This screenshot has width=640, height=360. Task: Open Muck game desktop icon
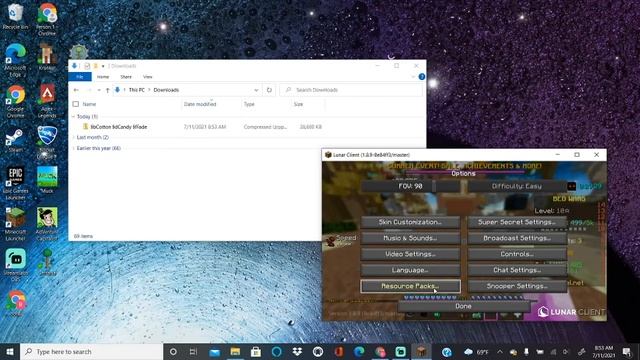pyautogui.click(x=47, y=180)
